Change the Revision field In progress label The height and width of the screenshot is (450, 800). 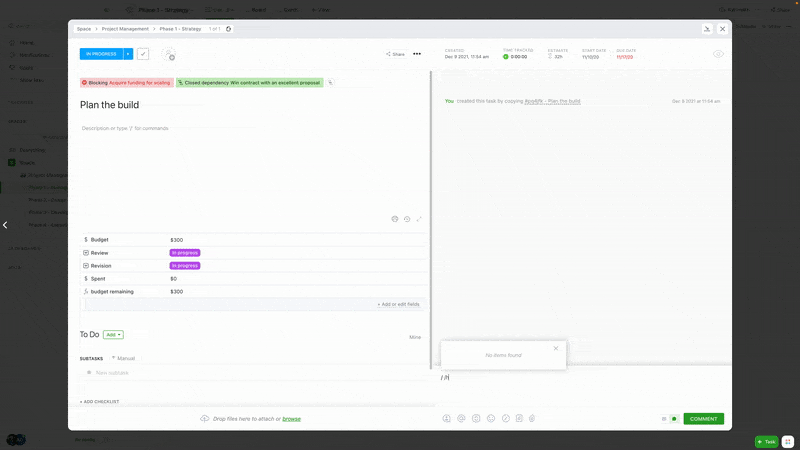coord(185,266)
